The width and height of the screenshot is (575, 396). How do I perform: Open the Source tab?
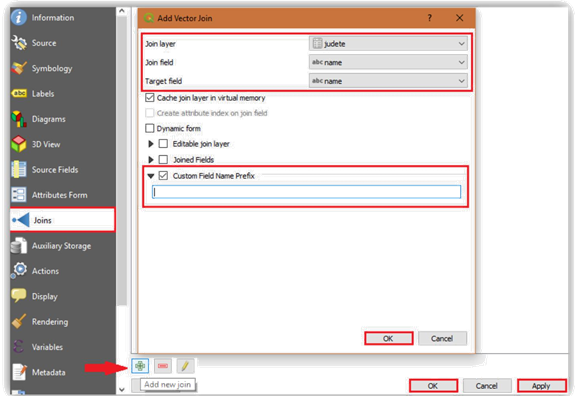[x=62, y=43]
